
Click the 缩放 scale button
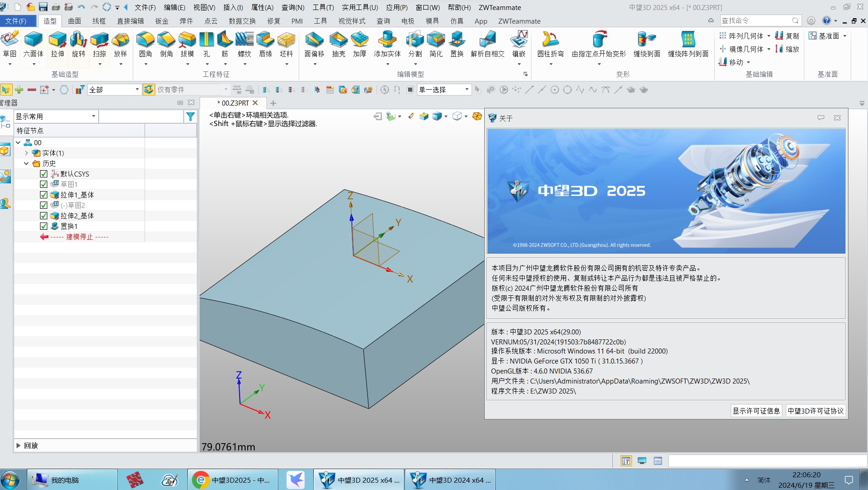787,49
